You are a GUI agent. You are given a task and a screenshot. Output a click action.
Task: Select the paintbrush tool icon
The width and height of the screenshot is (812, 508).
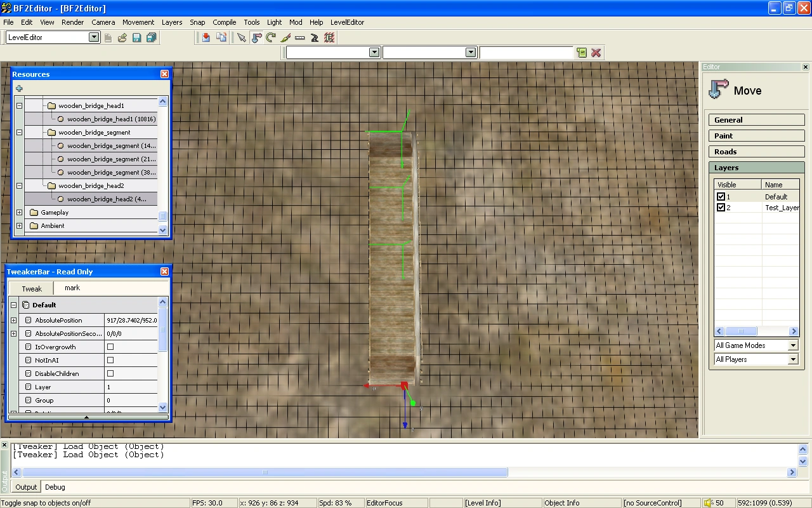285,37
